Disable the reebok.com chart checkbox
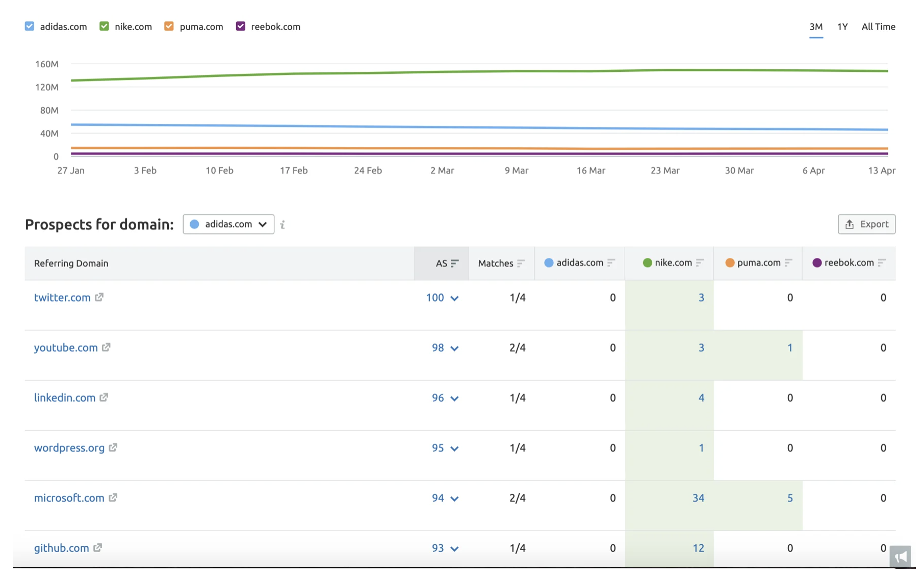The height and width of the screenshot is (581, 924). (241, 27)
